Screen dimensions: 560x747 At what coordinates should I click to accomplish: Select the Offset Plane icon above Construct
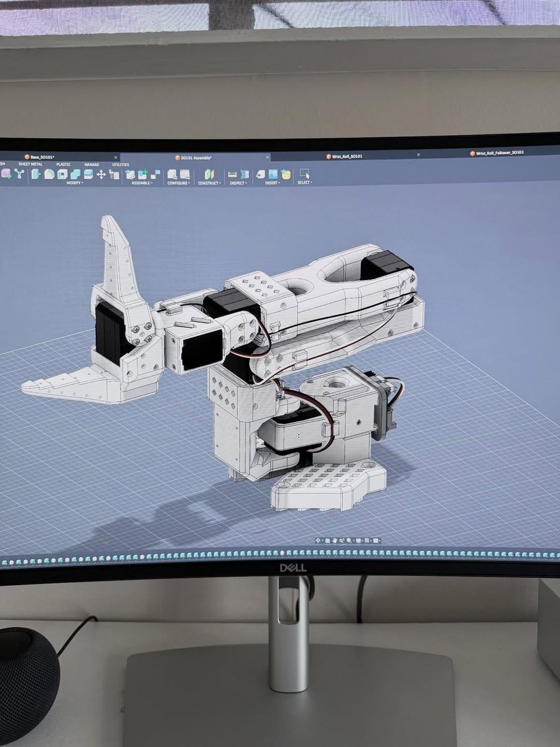208,174
